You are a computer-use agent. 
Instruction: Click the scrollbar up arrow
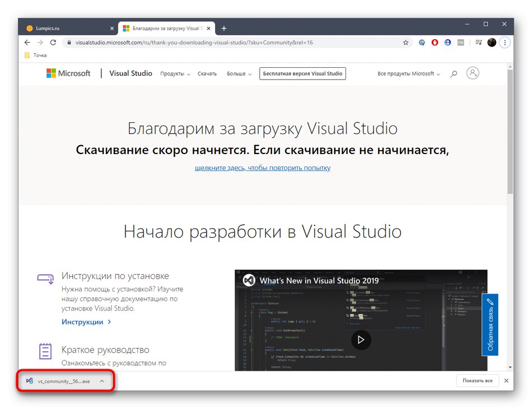pyautogui.click(x=510, y=67)
